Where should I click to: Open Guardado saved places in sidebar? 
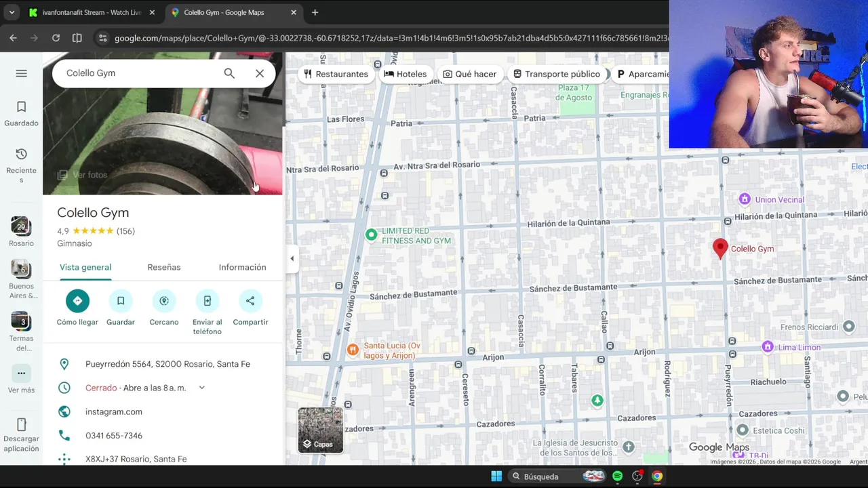(21, 114)
